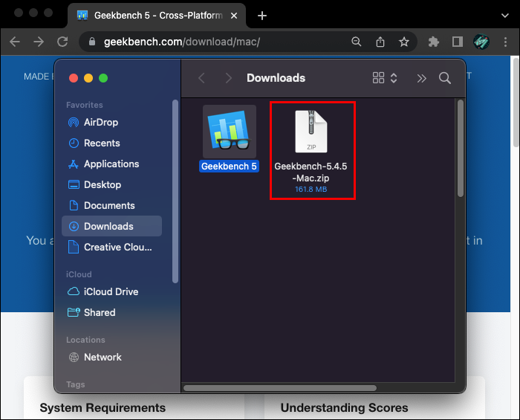Open Chrome tab search dropdown chevron

click(x=504, y=16)
